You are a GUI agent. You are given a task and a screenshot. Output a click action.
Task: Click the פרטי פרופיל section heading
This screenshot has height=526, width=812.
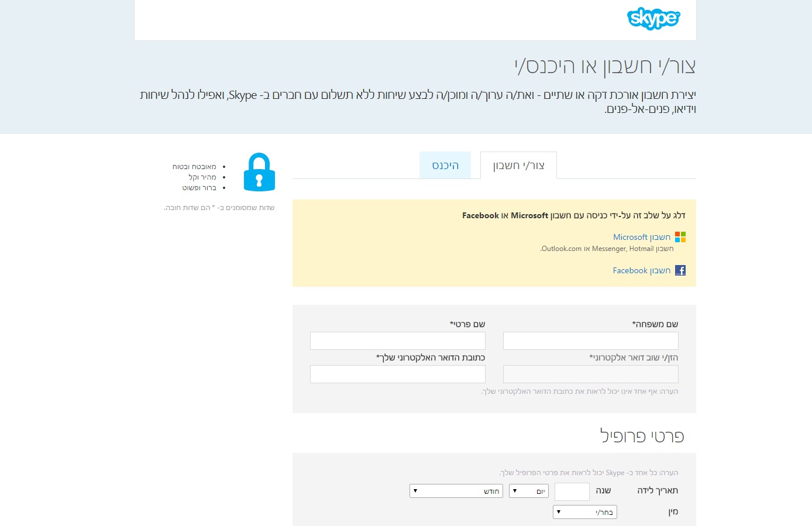coord(642,436)
